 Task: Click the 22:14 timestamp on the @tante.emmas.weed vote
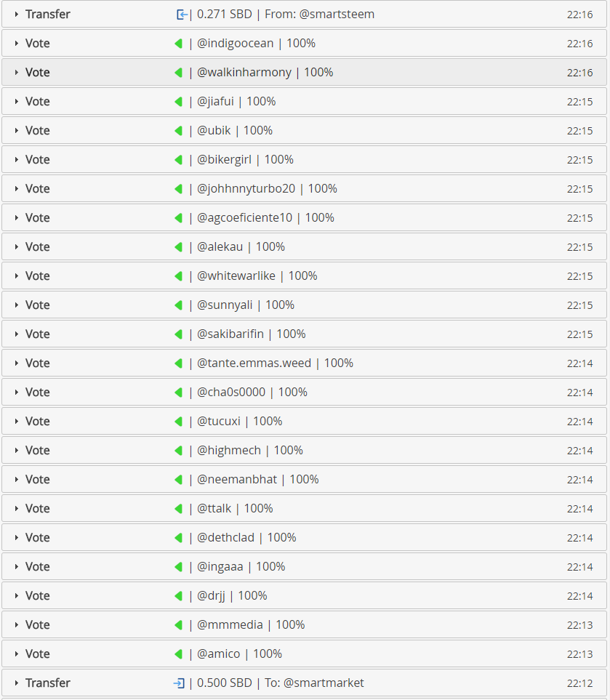tap(579, 363)
